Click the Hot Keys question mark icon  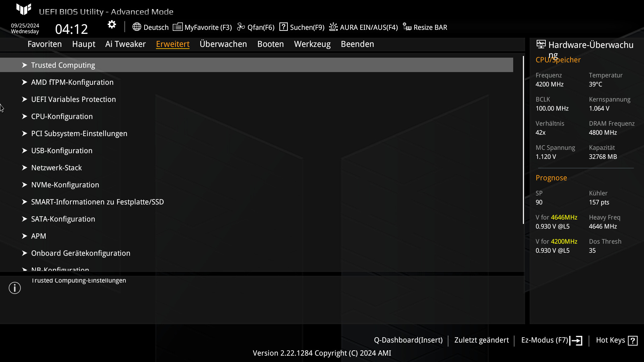(633, 341)
